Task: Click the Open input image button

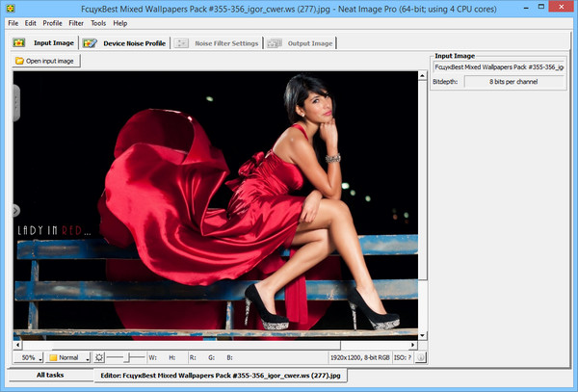Action: click(48, 61)
